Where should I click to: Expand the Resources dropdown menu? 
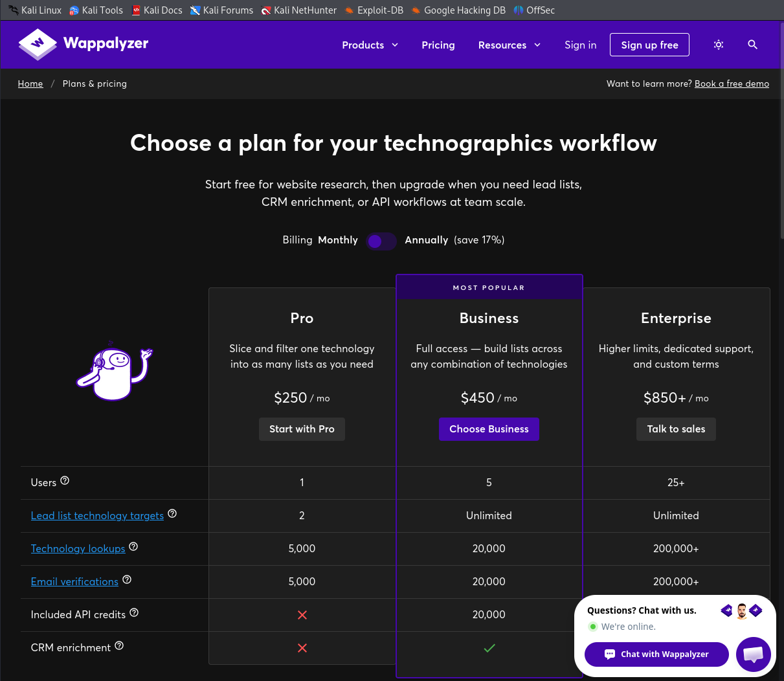point(510,45)
